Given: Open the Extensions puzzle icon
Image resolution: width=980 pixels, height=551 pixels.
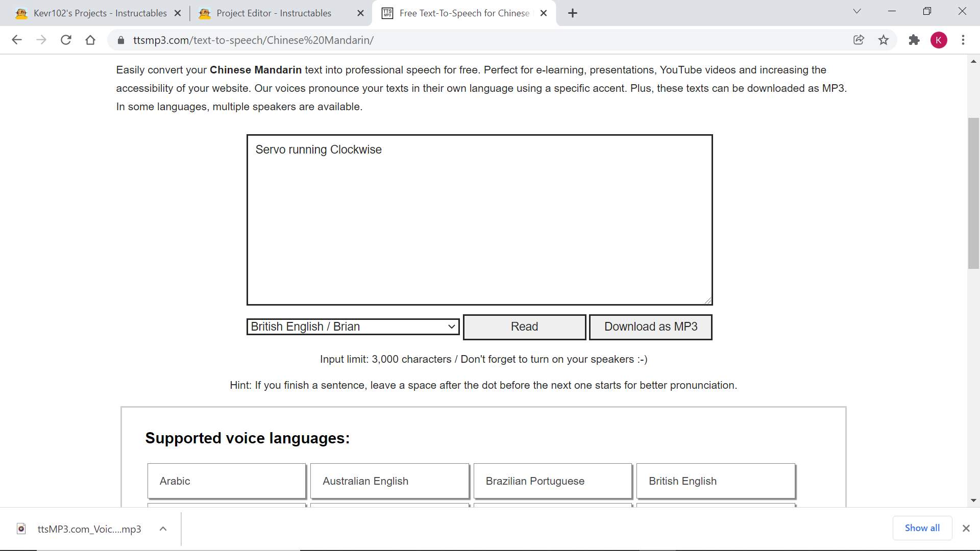Looking at the screenshot, I should 914,40.
